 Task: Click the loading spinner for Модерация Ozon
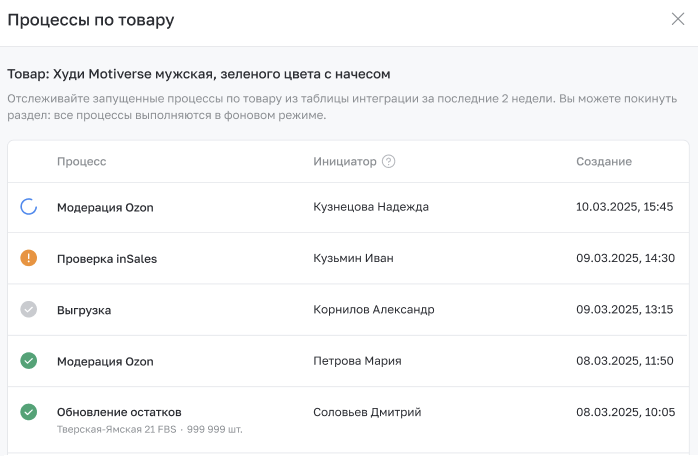click(29, 207)
